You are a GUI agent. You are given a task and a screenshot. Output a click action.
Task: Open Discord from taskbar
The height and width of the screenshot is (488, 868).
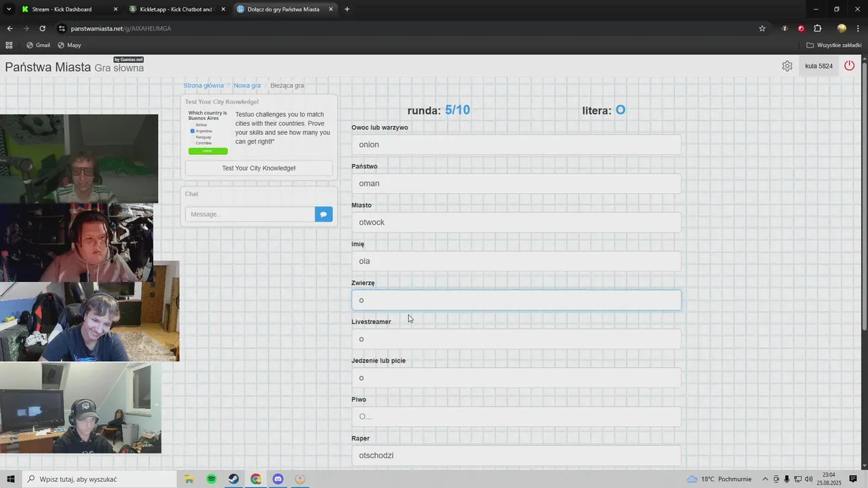(278, 479)
